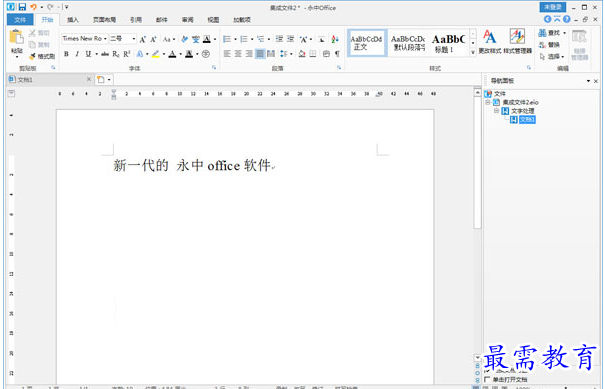Click the enclosed character circle icon
The width and height of the screenshot is (605, 389).
[x=206, y=54]
